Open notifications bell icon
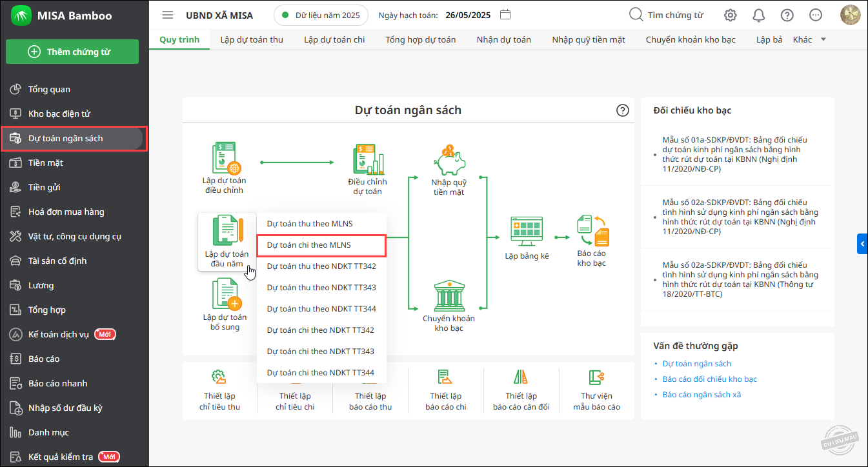868x467 pixels. pos(759,15)
